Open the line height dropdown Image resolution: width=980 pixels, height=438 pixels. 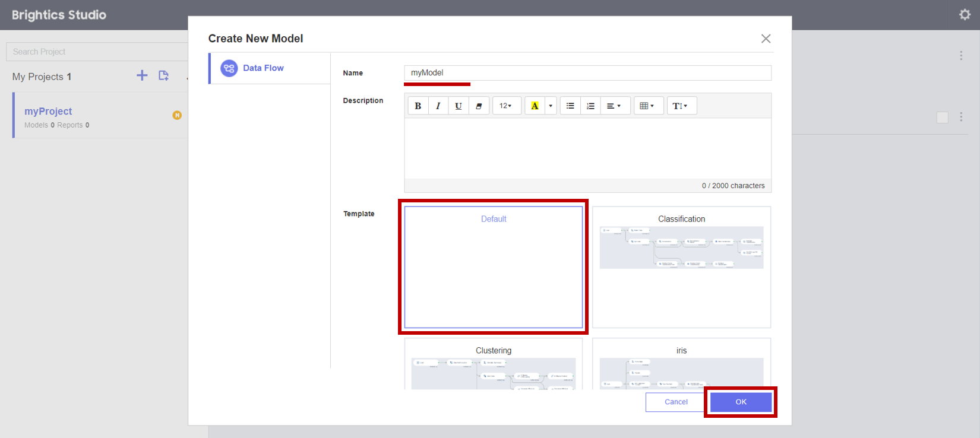(681, 106)
